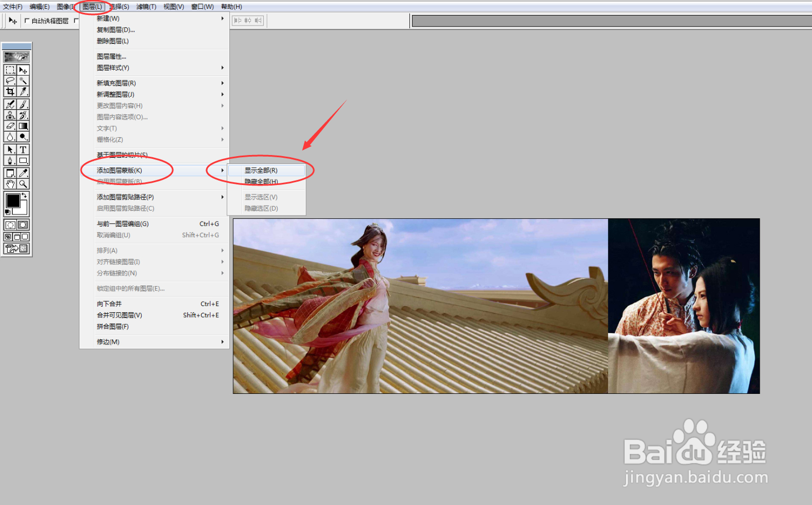The image size is (812, 505).
Task: Select the Eyedropper tool
Action: click(x=23, y=173)
